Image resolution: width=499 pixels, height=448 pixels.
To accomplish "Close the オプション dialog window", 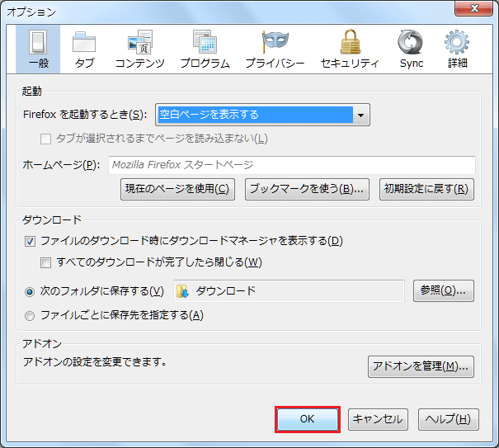I will tap(473, 8).
